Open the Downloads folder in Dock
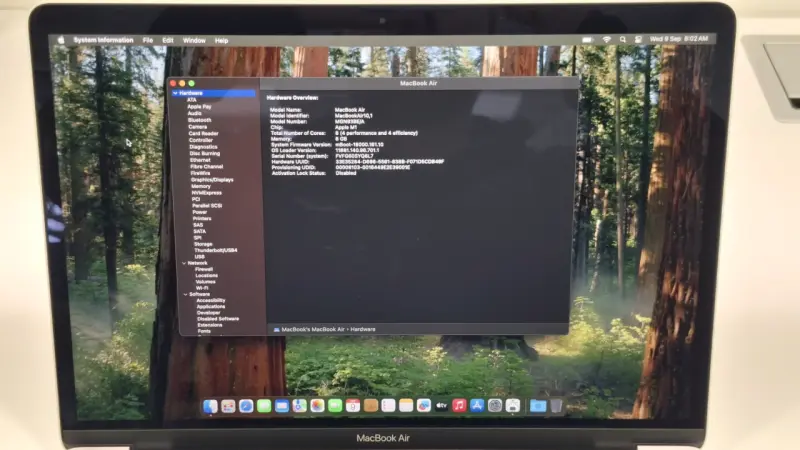Image resolution: width=800 pixels, height=450 pixels. (538, 406)
